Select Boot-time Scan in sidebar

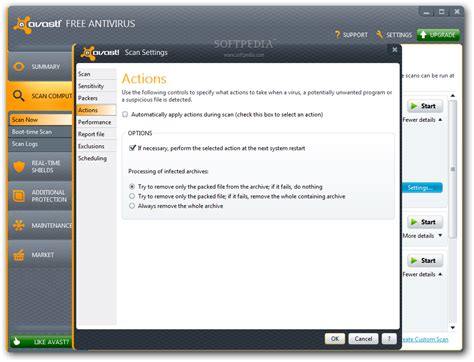click(x=41, y=132)
